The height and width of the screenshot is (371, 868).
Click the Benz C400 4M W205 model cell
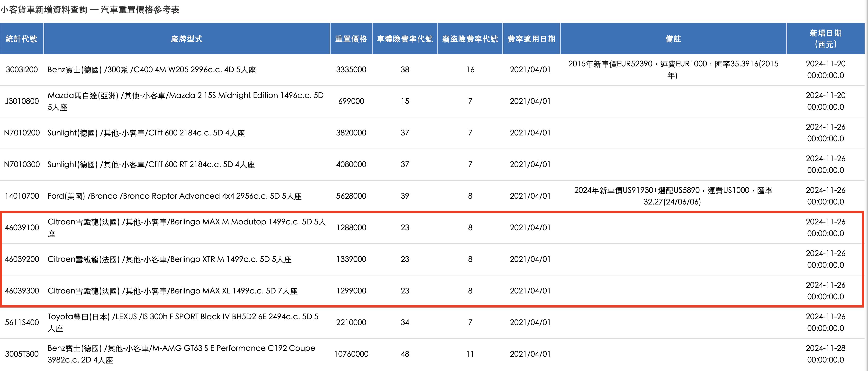[152, 70]
